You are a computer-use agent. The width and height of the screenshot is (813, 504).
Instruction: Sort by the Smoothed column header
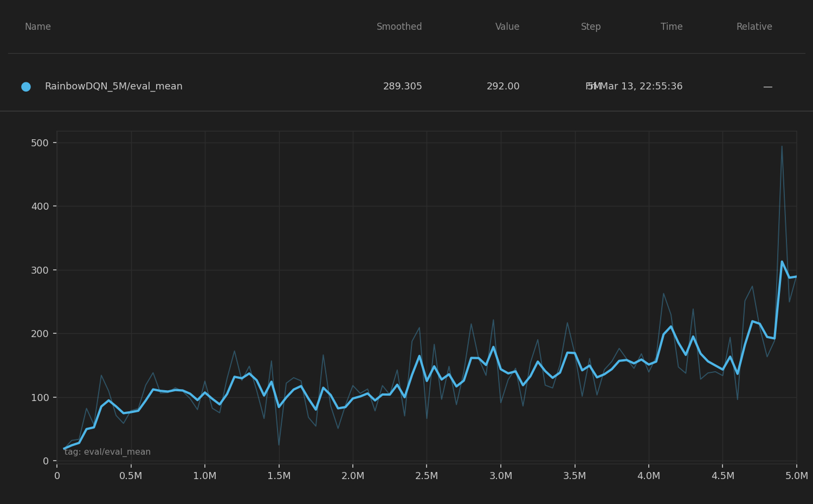(x=399, y=27)
